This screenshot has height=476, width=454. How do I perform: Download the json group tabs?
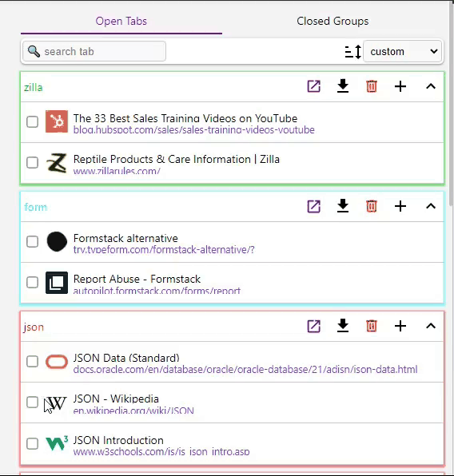[x=343, y=326]
